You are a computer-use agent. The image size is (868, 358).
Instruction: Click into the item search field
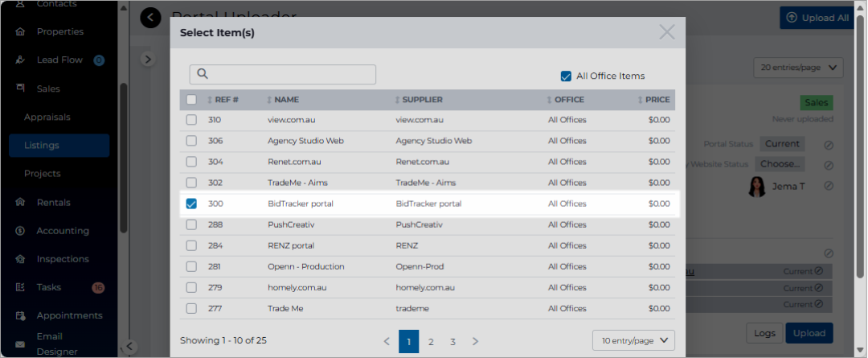tap(283, 74)
